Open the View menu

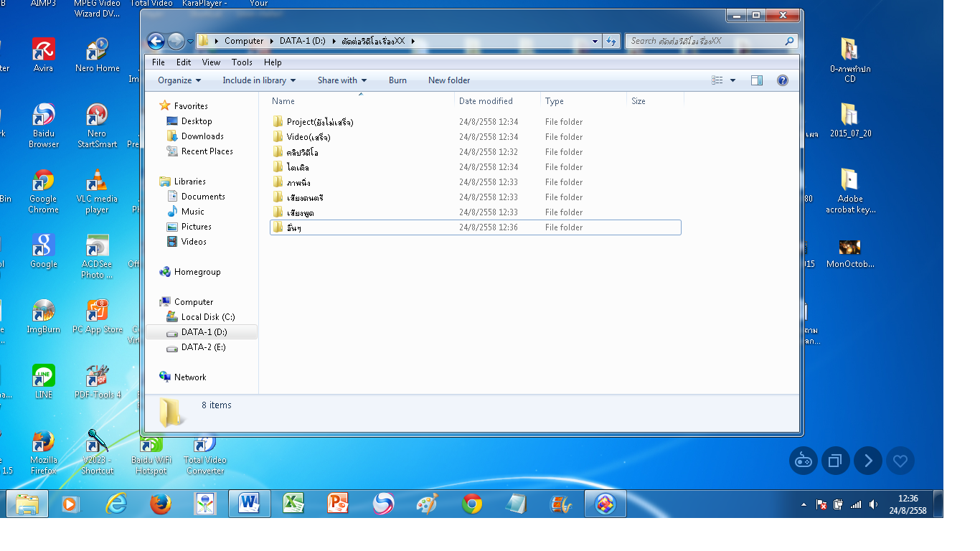[x=210, y=62]
